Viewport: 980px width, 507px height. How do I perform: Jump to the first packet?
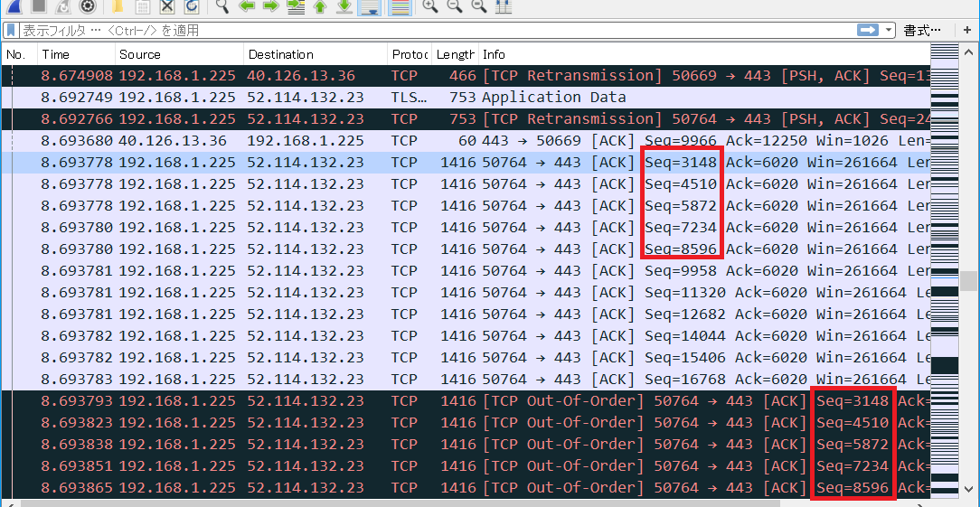pos(319,6)
